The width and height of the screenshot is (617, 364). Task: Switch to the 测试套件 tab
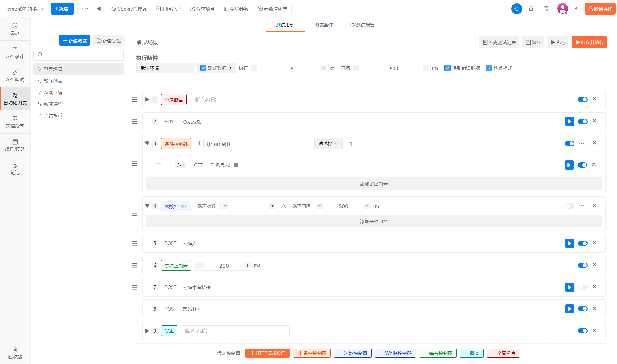pyautogui.click(x=323, y=25)
